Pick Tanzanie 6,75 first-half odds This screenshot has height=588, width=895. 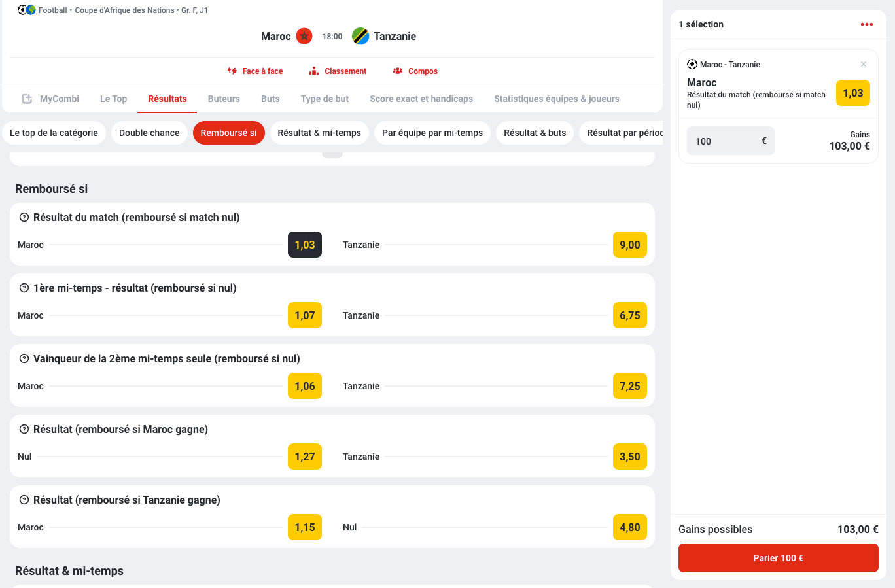pyautogui.click(x=629, y=315)
